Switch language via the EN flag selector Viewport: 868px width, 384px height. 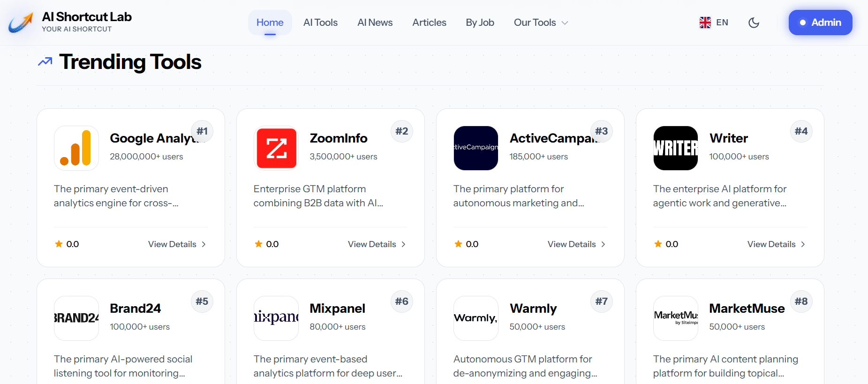(713, 22)
